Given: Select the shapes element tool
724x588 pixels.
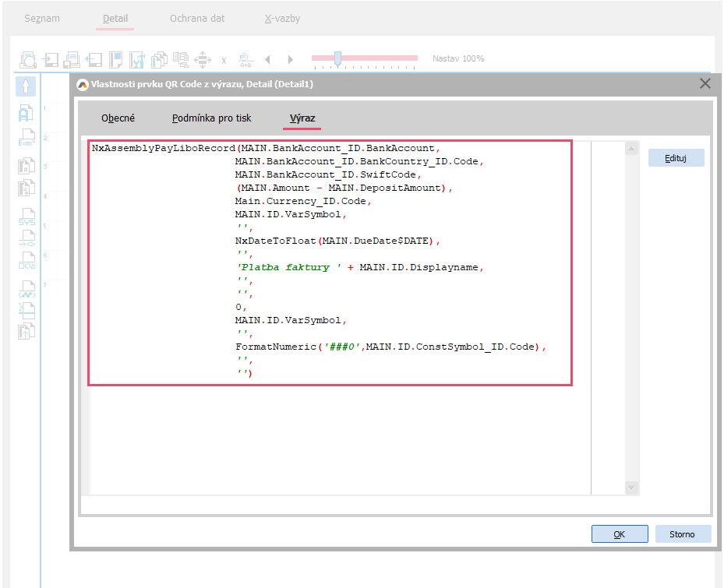Looking at the screenshot, I should coord(26,261).
